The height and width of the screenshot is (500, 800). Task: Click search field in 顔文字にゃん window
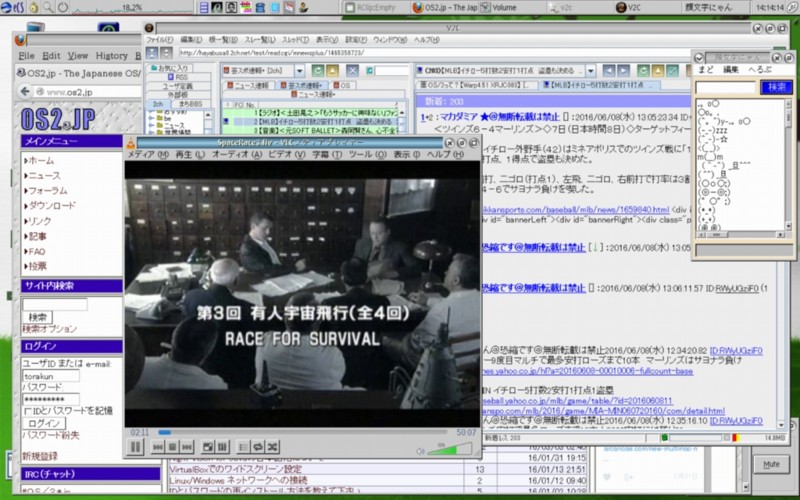(726, 87)
